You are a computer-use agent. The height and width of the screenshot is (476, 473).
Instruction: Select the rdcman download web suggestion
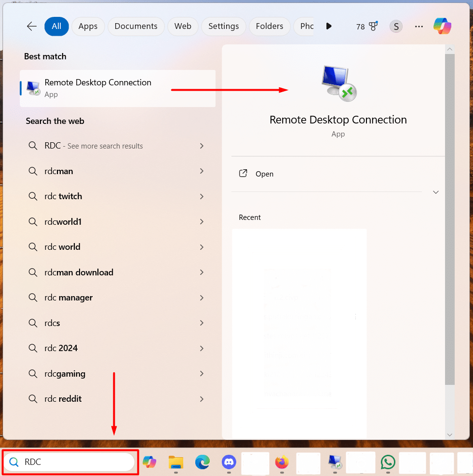pyautogui.click(x=118, y=272)
